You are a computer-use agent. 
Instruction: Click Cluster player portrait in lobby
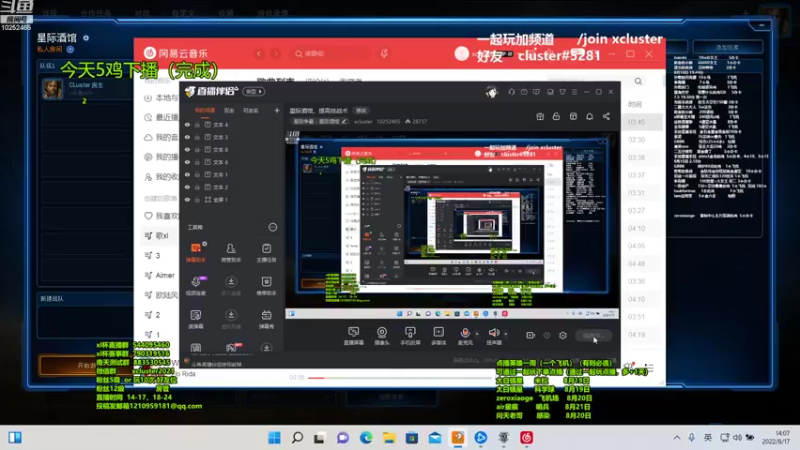click(x=53, y=88)
